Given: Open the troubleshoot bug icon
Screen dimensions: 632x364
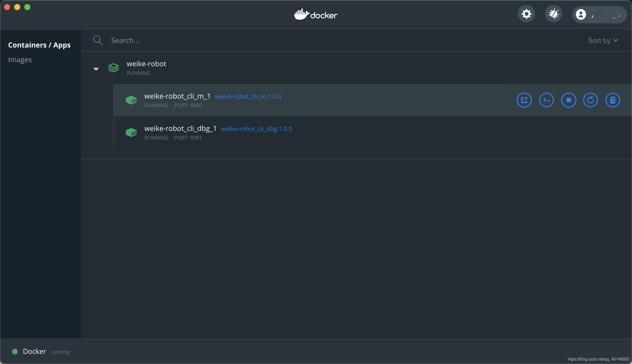Looking at the screenshot, I should point(553,14).
